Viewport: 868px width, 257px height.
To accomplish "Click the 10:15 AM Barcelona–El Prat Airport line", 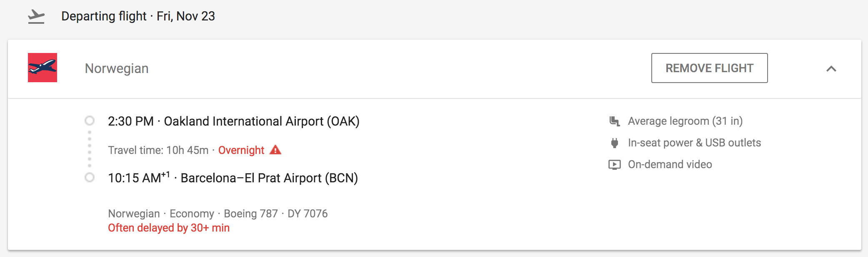I will [233, 178].
